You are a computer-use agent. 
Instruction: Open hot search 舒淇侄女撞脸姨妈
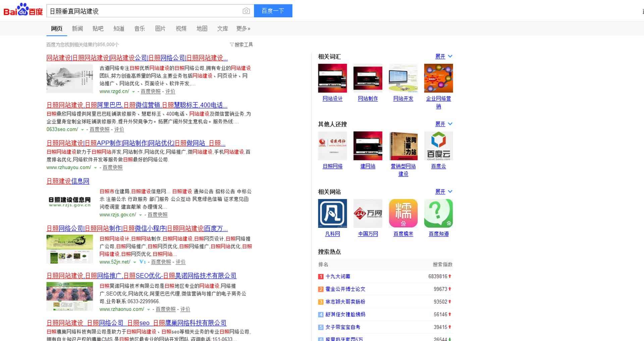pyautogui.click(x=345, y=314)
